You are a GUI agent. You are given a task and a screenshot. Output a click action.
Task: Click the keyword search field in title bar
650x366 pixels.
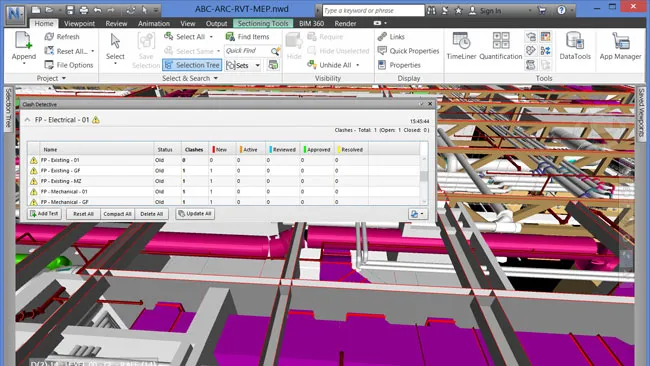point(374,10)
